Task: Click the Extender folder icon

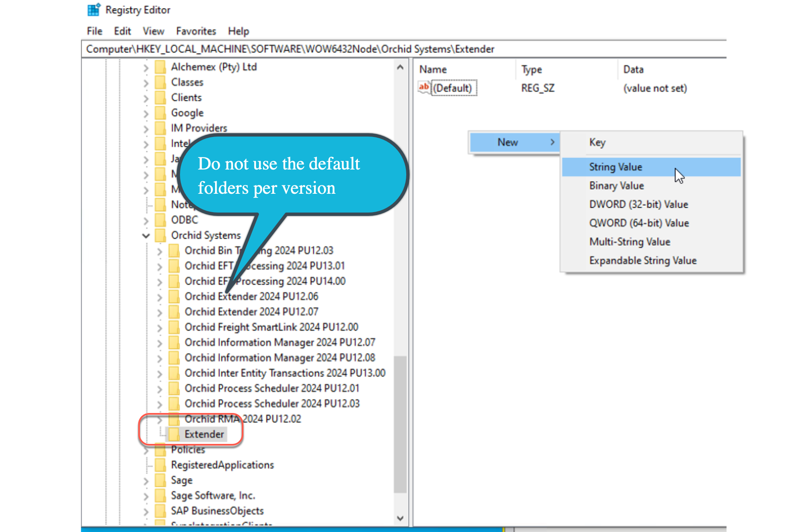Action: click(174, 434)
